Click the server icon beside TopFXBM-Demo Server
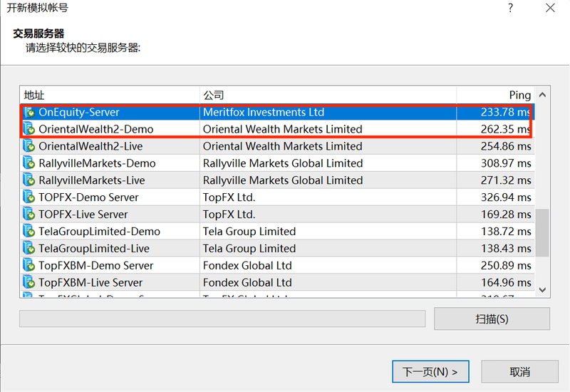This screenshot has width=570, height=392. click(28, 265)
